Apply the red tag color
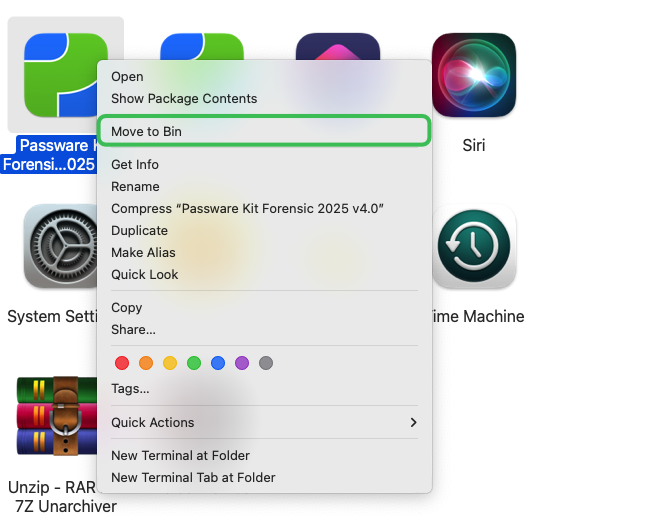Viewport: 657px width, 524px height. point(122,363)
